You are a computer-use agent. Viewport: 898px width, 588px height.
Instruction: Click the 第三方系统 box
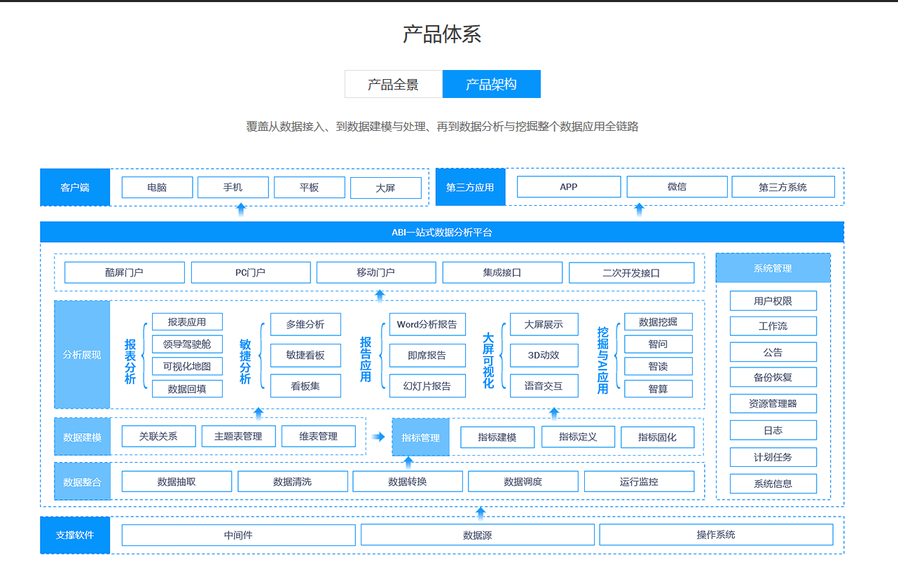(x=783, y=186)
